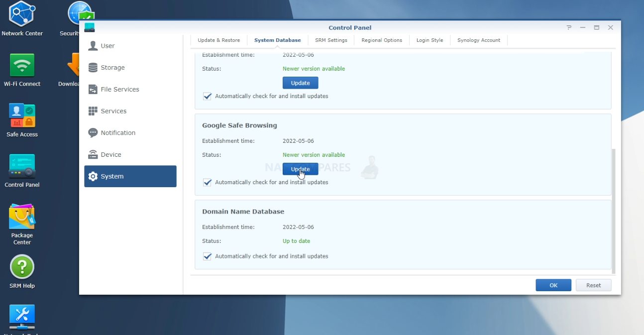
Task: Launch Wi-Fi Connect from the desktop
Action: pyautogui.click(x=22, y=70)
